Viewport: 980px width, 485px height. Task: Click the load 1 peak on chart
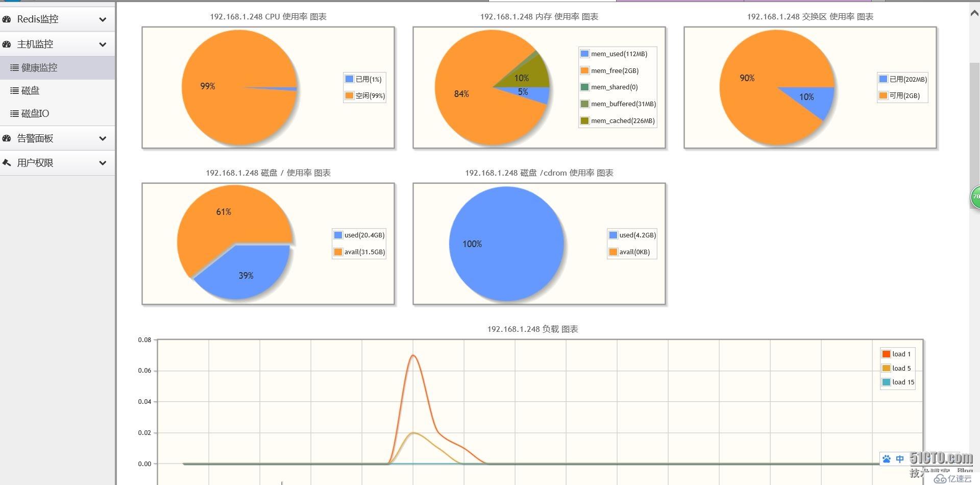[412, 355]
